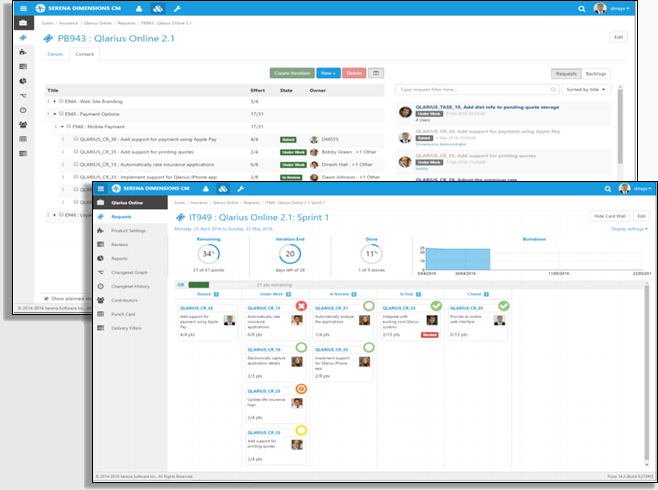Tick checkbox for E944 Web Site Branding
The height and width of the screenshot is (490, 658).
(61, 101)
